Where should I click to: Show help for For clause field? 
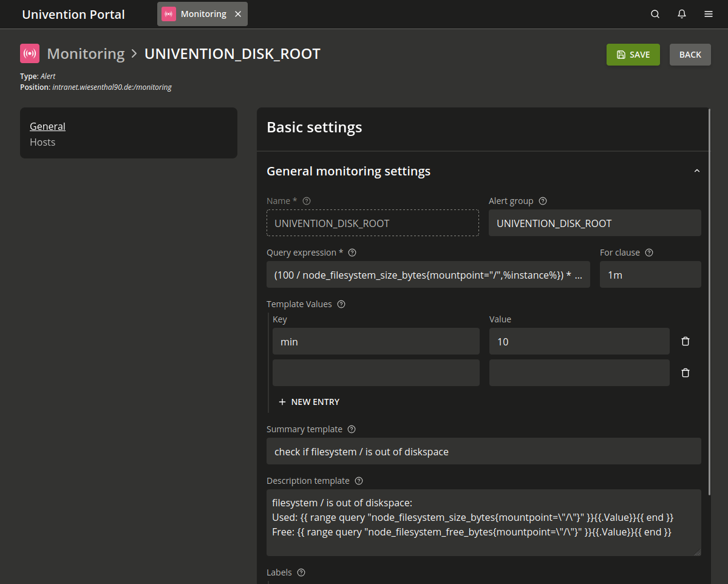coord(649,253)
